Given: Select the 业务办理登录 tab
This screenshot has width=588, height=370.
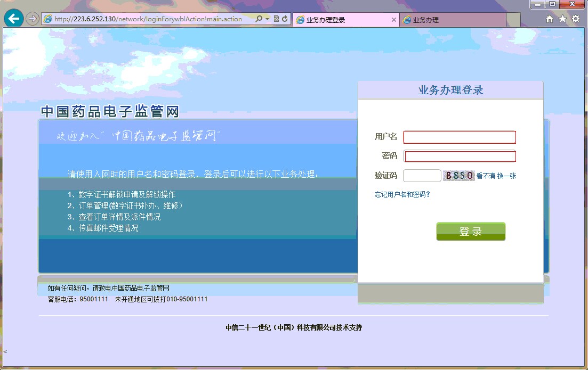Looking at the screenshot, I should pos(341,20).
